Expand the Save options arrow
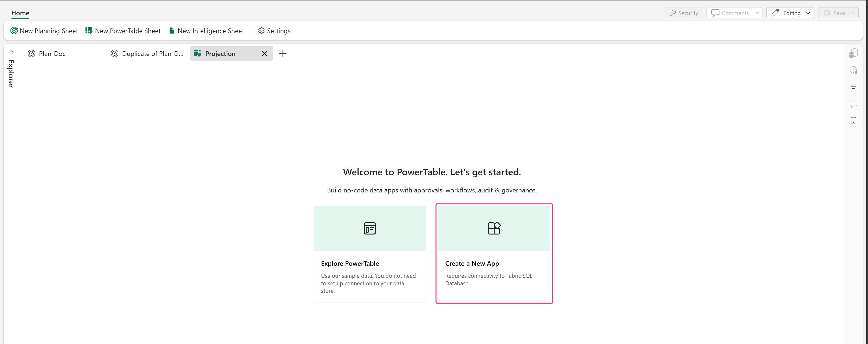The width and height of the screenshot is (868, 344). pyautogui.click(x=854, y=13)
